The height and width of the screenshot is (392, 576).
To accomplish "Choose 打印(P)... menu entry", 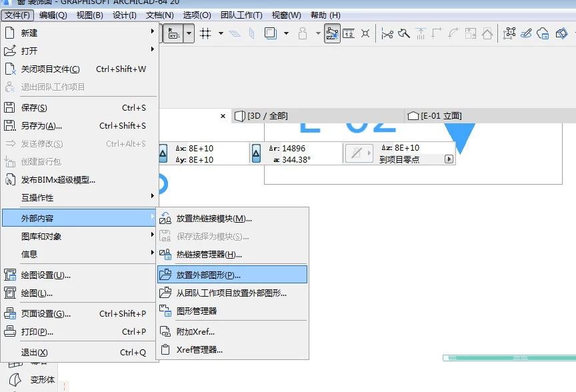I will coord(80,332).
